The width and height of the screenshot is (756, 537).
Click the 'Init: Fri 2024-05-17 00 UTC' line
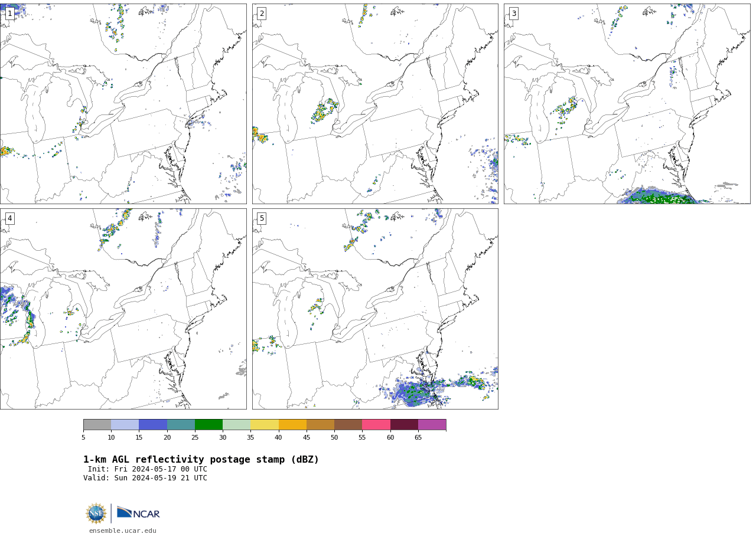coord(148,469)
